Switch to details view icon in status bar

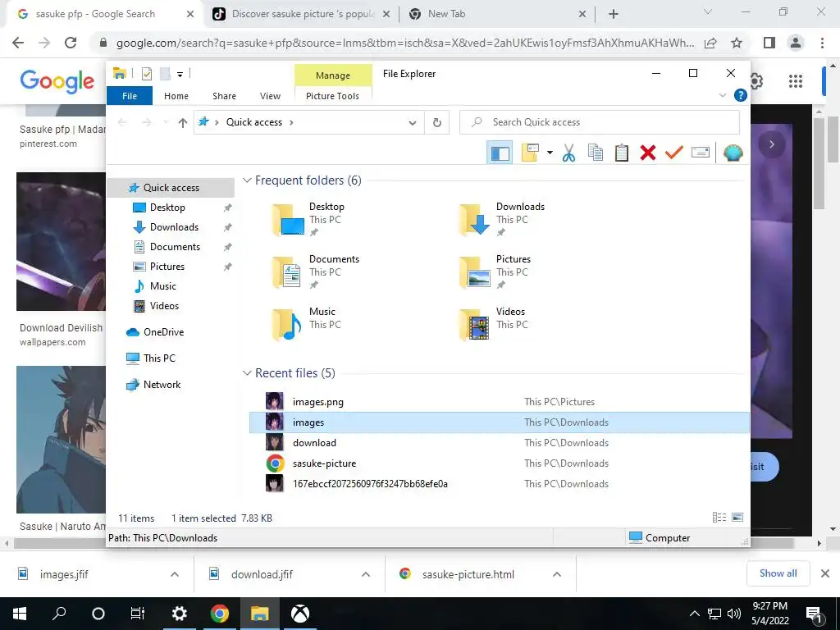point(719,518)
